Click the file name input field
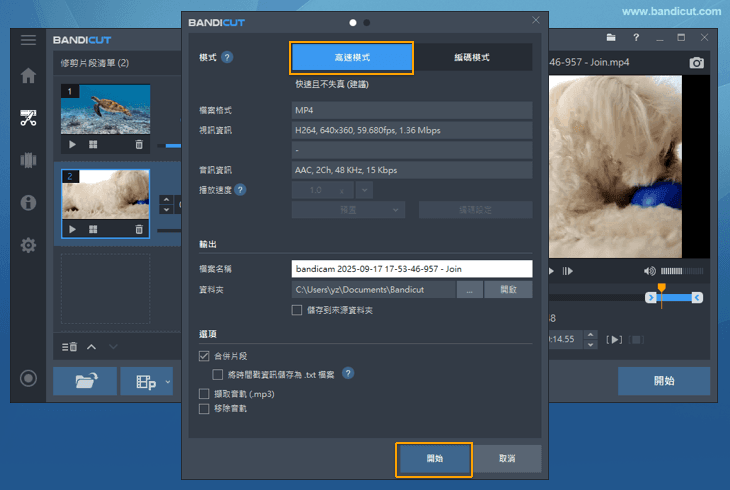The height and width of the screenshot is (490, 730). pos(412,269)
